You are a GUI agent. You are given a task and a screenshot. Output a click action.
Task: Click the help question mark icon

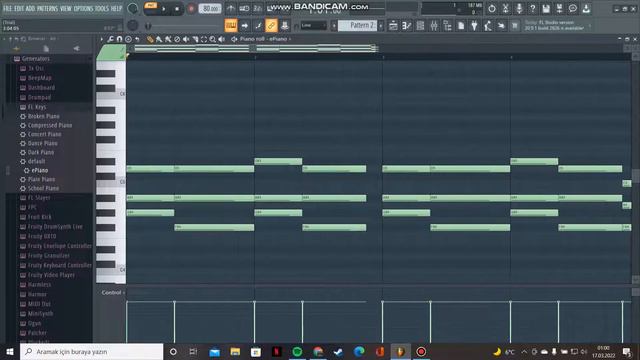(533, 9)
